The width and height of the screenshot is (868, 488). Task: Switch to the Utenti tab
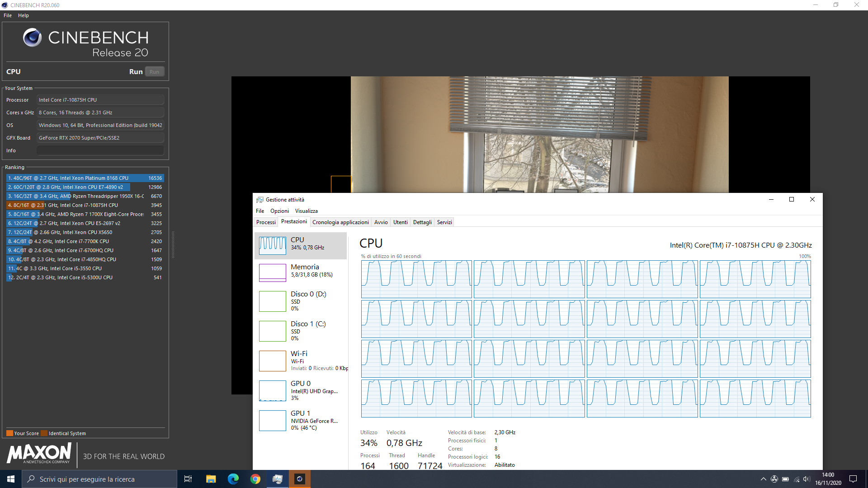pyautogui.click(x=401, y=222)
